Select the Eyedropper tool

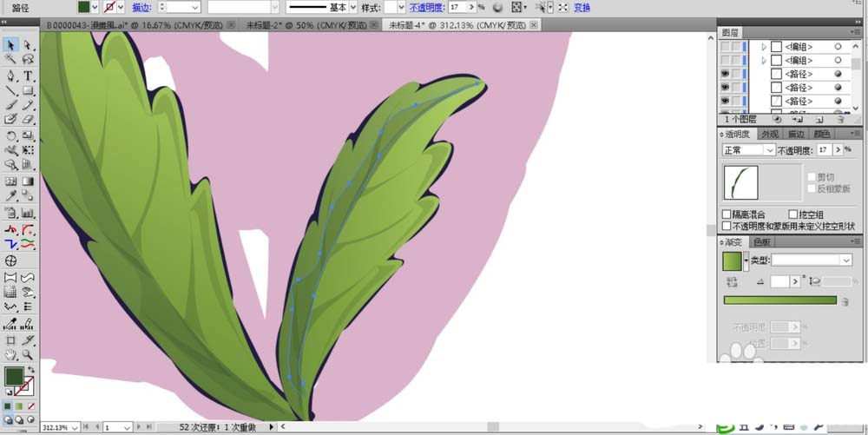click(10, 196)
